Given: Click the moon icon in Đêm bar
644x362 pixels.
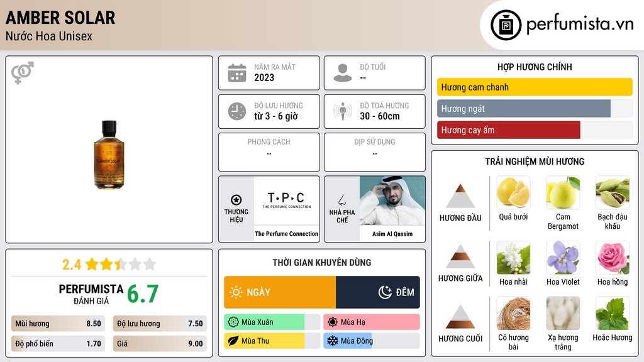Looking at the screenshot, I should click(x=385, y=292).
